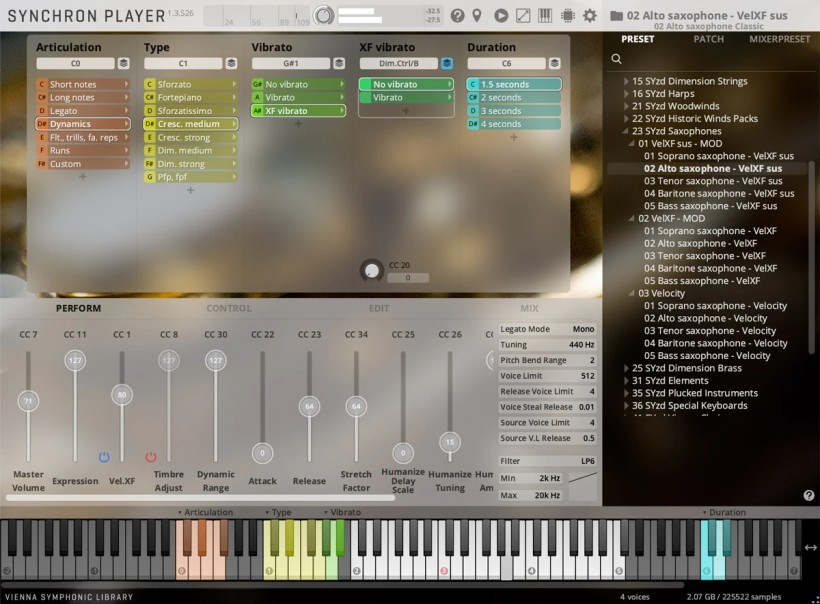Click the Master Volume slider handle
The image size is (820, 604).
[28, 401]
